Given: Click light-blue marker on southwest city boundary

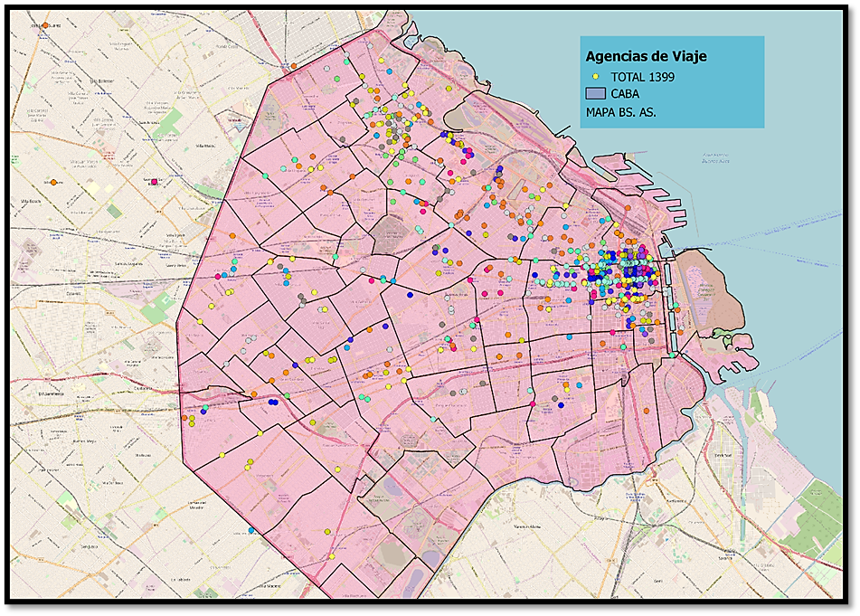Looking at the screenshot, I should [251, 530].
